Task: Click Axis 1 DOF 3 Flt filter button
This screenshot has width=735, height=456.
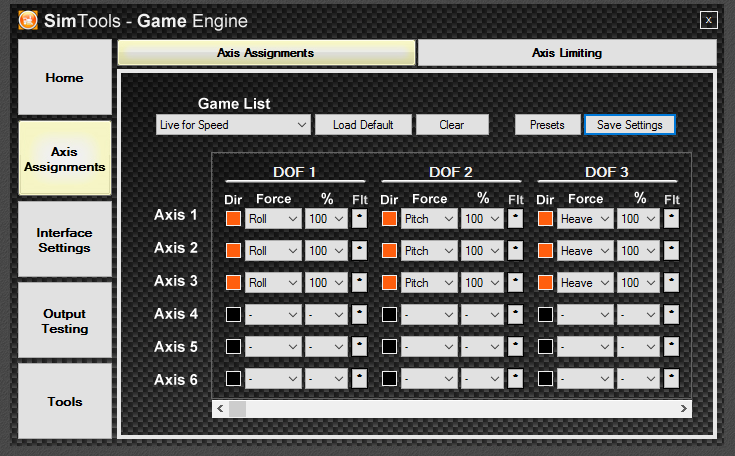Action: [671, 218]
